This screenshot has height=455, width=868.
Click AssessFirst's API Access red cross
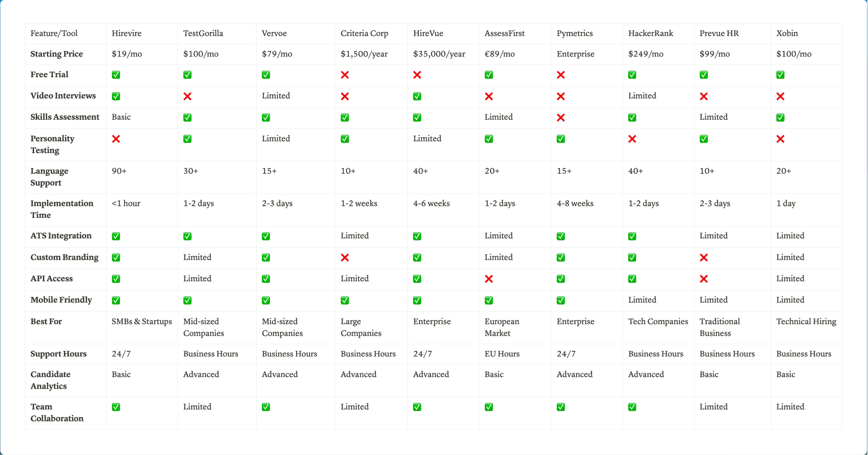pos(488,279)
